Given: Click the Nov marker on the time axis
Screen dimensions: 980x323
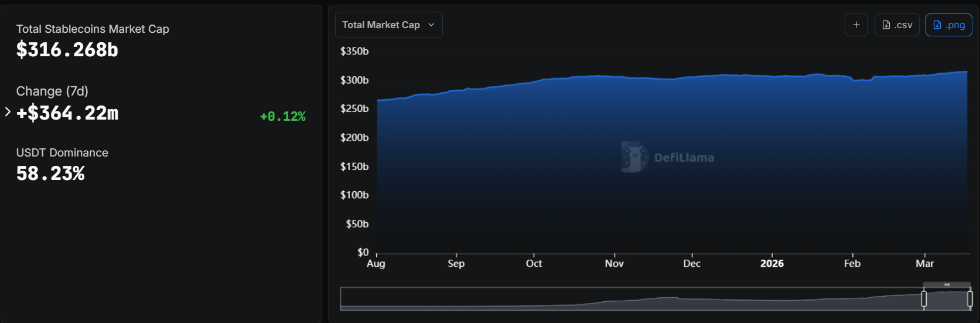Looking at the screenshot, I should 614,264.
